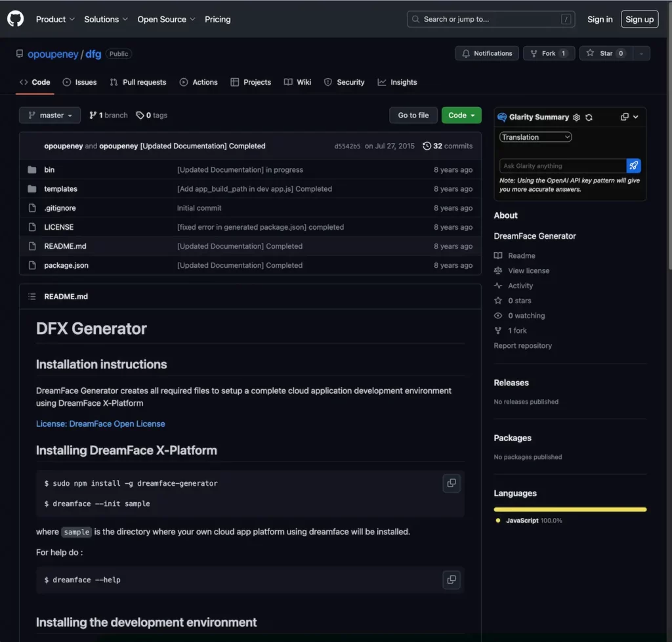Viewport: 672px width, 642px height.
Task: Open the DreamFace Open License link
Action: 100,423
